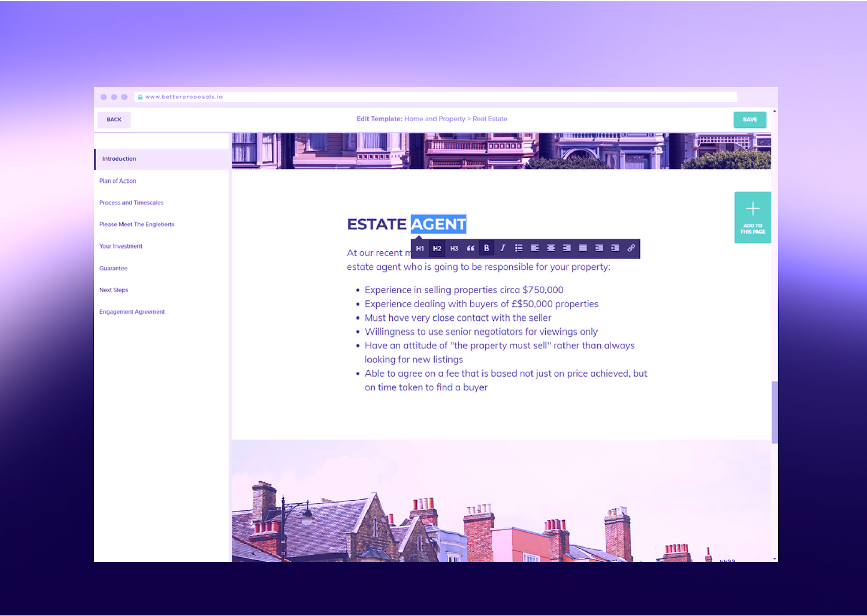This screenshot has height=616, width=867.
Task: Decrease indent with outdent icon
Action: pyautogui.click(x=599, y=249)
